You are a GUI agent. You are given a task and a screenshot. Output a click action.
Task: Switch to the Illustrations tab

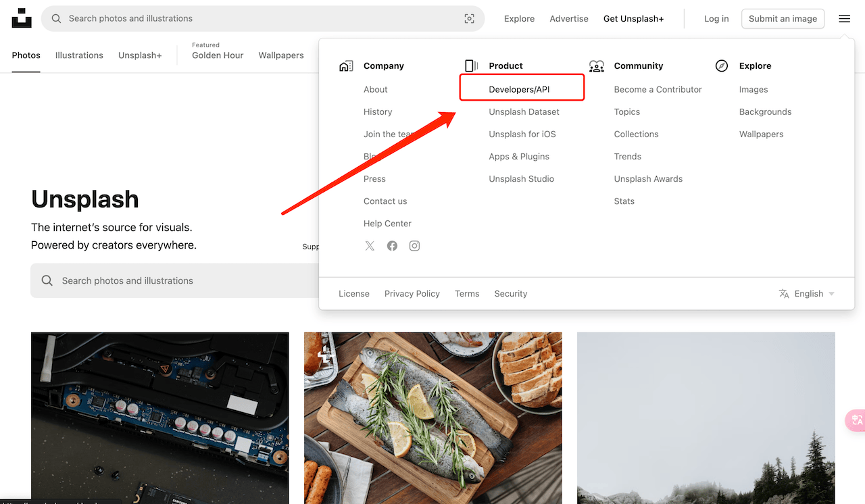coord(79,55)
